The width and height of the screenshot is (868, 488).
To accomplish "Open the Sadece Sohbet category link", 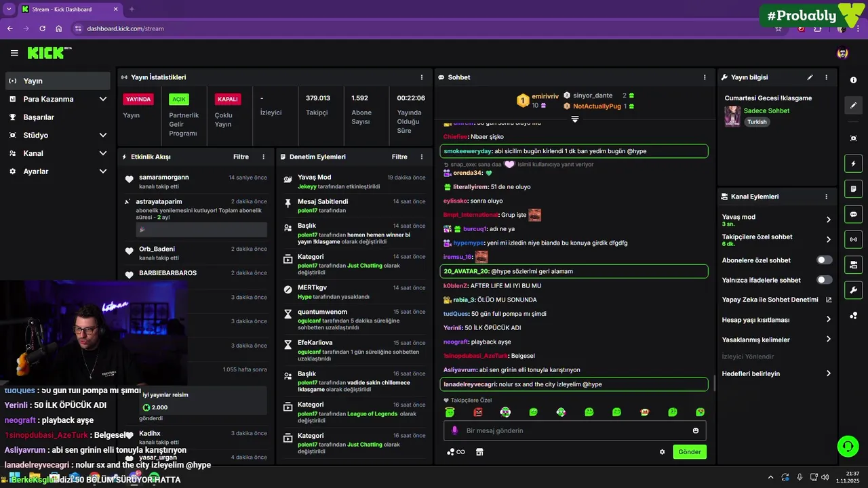I will tap(766, 110).
